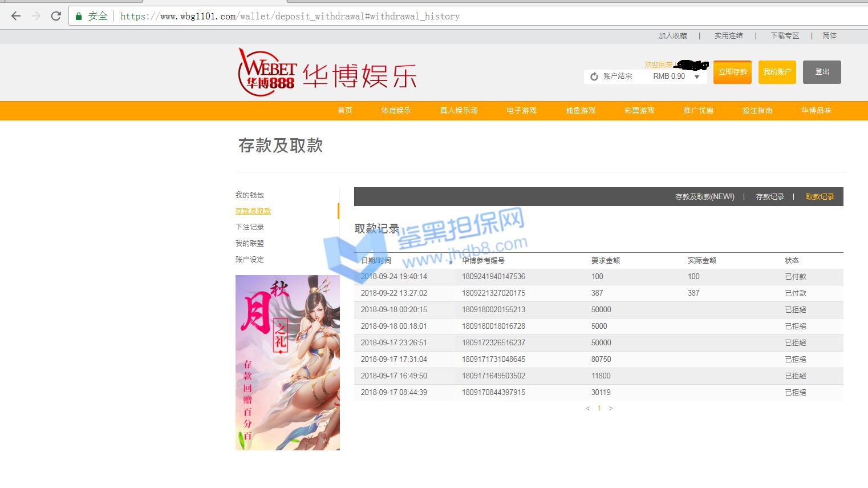Click the 秋月之礼 promotional banner
This screenshot has width=868, height=488.
[287, 362]
